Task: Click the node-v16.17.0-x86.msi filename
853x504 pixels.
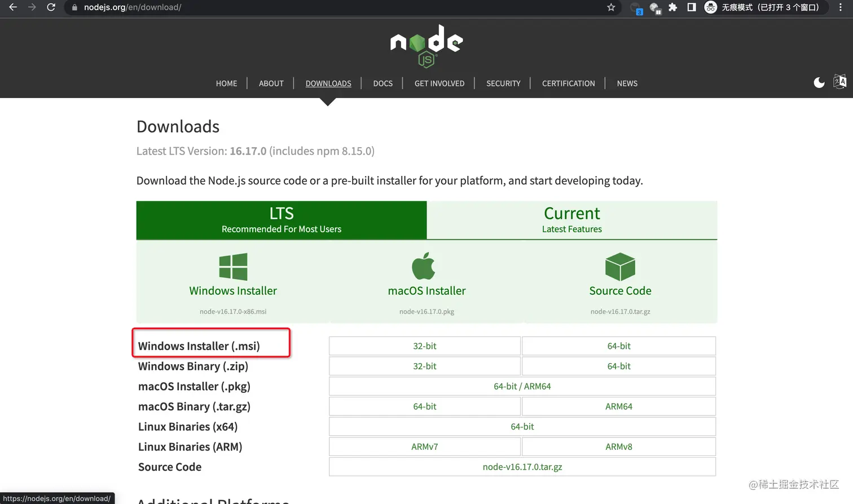Action: 233,312
